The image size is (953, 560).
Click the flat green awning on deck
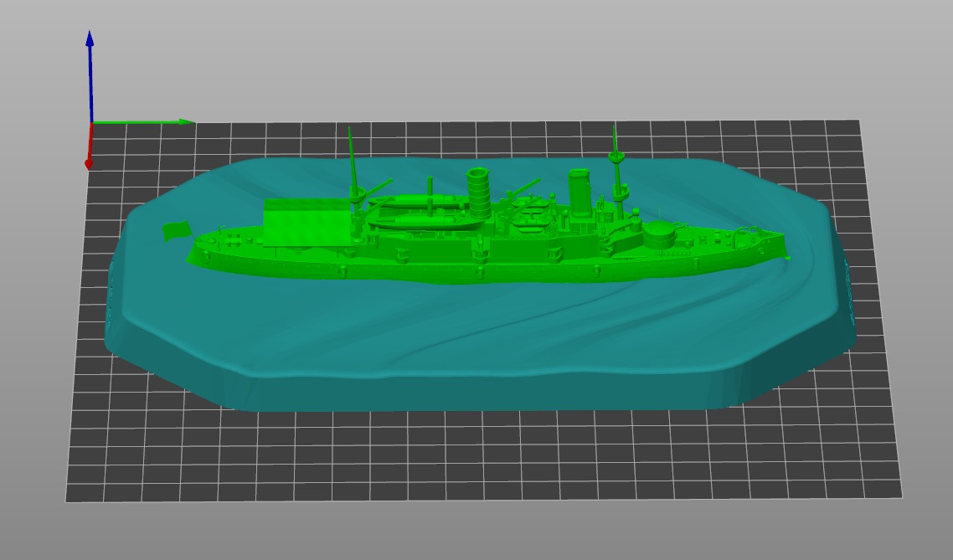tap(305, 223)
